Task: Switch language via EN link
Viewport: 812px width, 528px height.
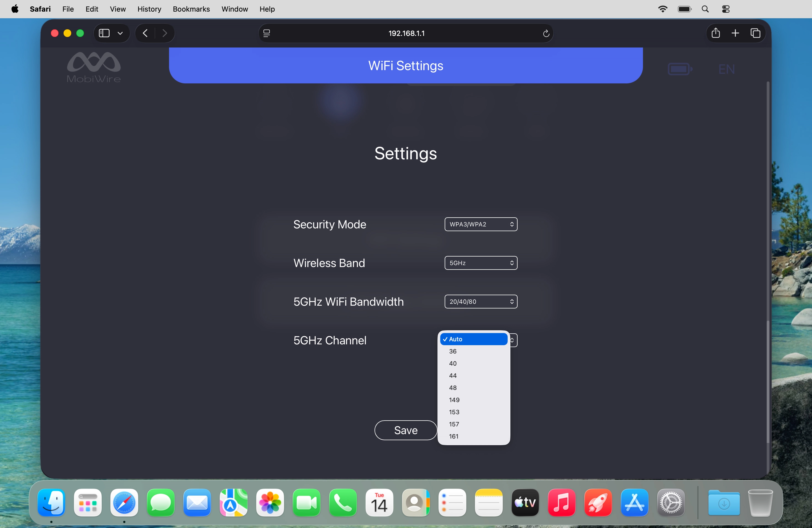Action: point(726,69)
